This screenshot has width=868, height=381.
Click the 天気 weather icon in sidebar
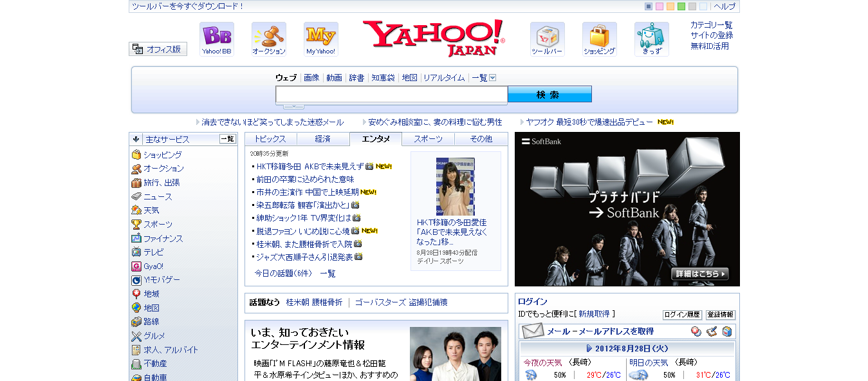[136, 210]
